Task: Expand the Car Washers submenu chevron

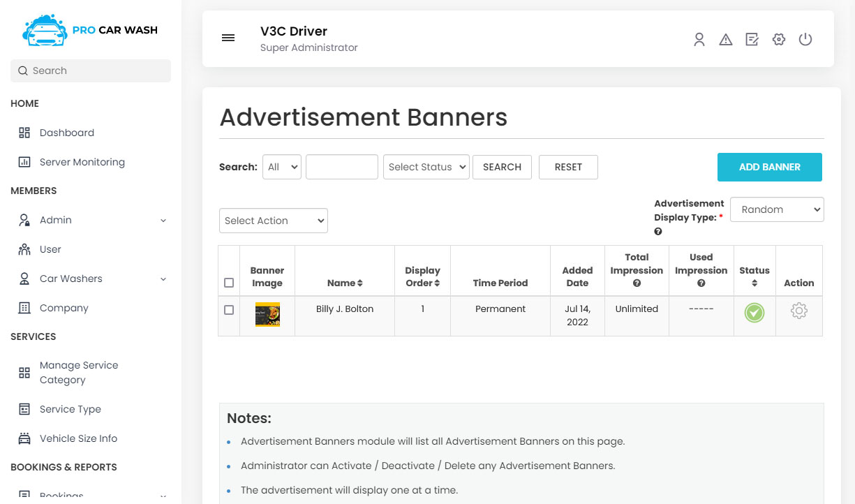Action: [163, 279]
